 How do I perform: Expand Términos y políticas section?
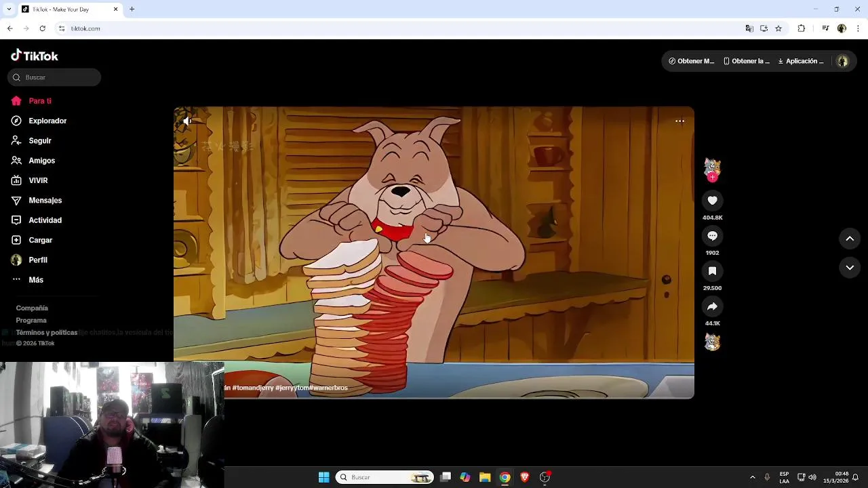47,333
